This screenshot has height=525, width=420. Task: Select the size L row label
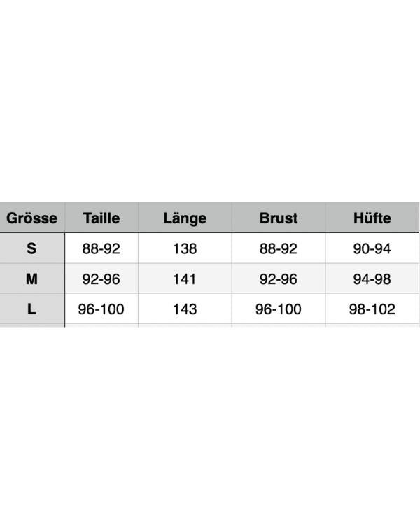tap(32, 309)
